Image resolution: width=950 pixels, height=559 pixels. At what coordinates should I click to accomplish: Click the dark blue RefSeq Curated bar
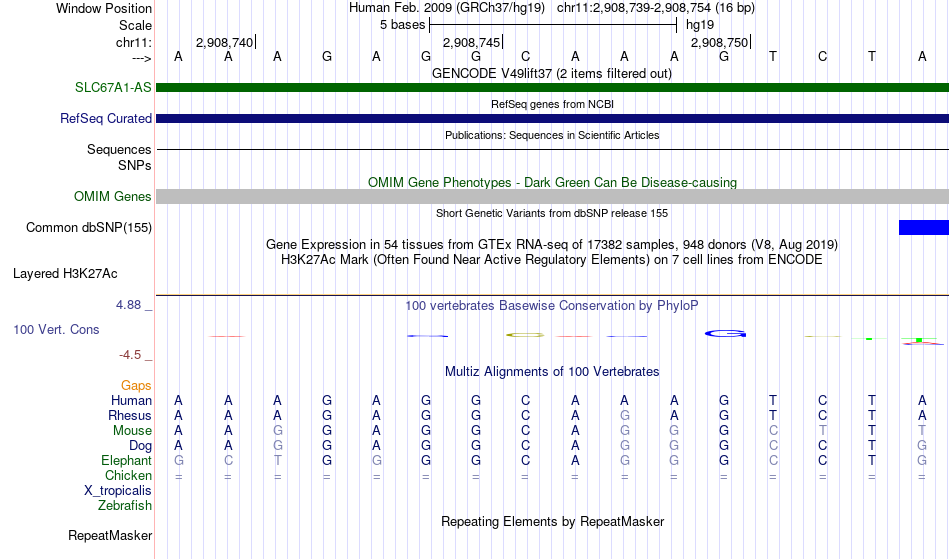coord(552,118)
